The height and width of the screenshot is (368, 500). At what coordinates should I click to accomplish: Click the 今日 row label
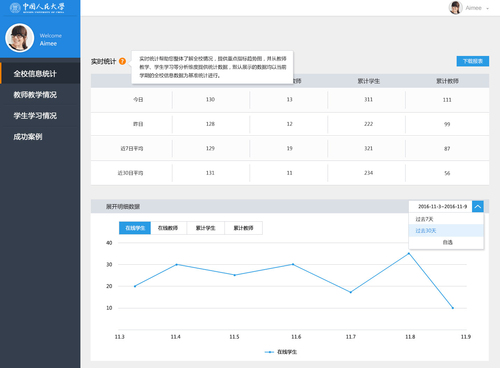[138, 100]
